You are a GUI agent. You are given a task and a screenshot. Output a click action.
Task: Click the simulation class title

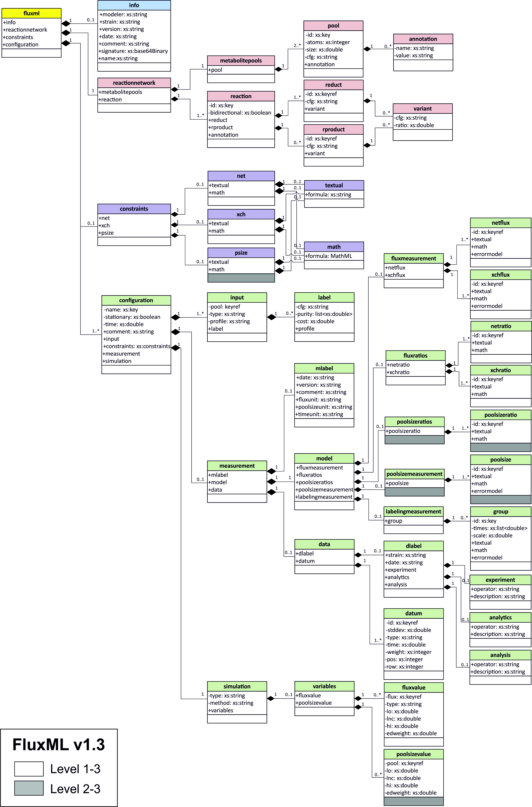click(237, 687)
